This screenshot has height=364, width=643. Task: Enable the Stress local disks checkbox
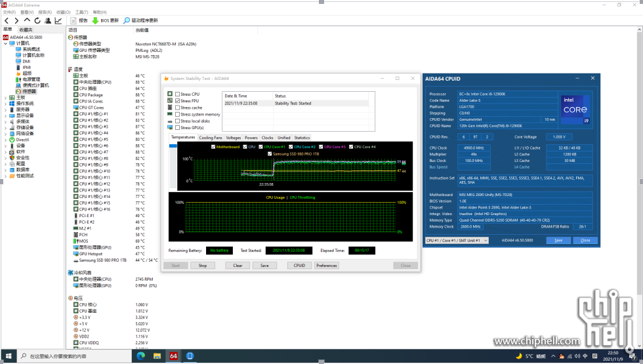coord(178,121)
